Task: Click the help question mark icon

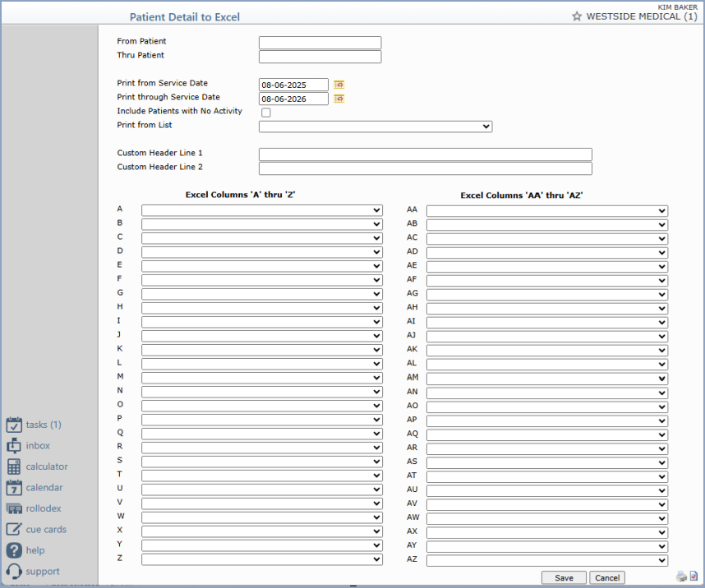Action: (x=14, y=550)
